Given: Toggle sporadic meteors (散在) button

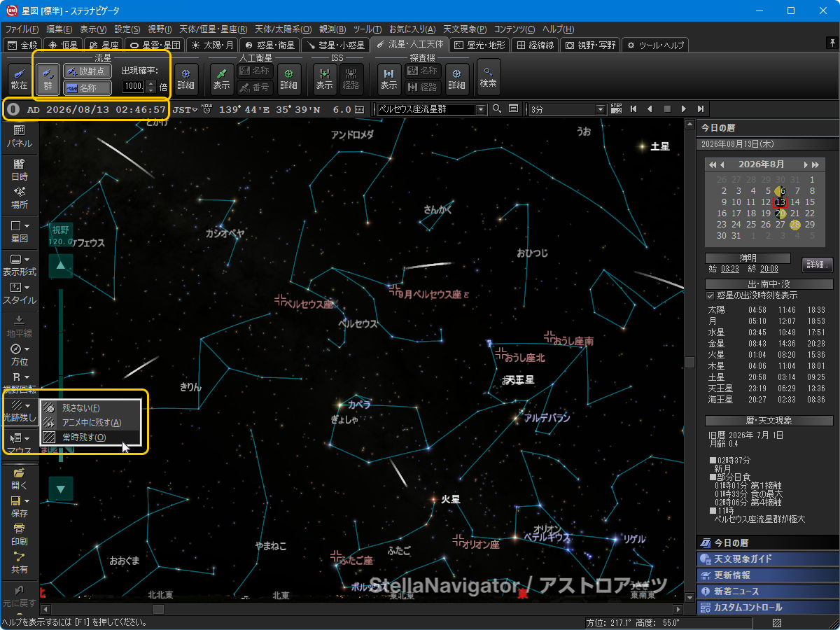Looking at the screenshot, I should tap(20, 79).
